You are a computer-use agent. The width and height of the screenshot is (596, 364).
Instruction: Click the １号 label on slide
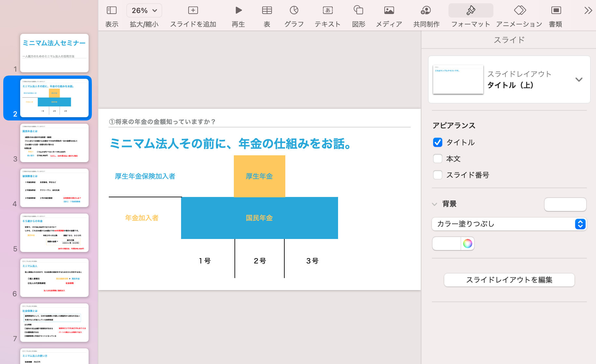pos(205,261)
